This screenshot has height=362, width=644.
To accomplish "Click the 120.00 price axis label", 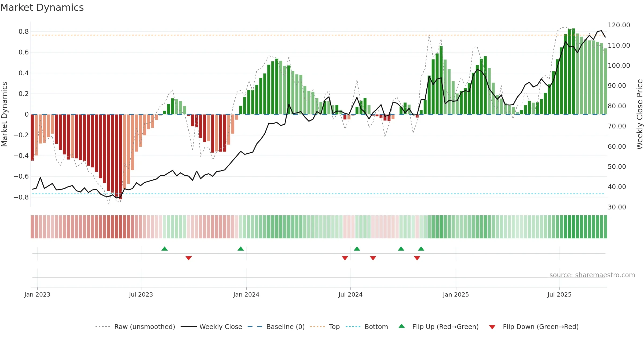I will (619, 25).
